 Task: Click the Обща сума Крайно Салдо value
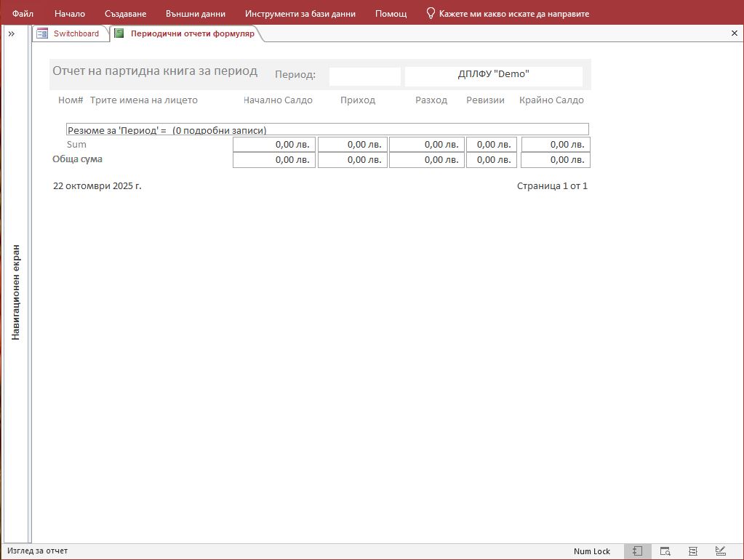point(555,160)
